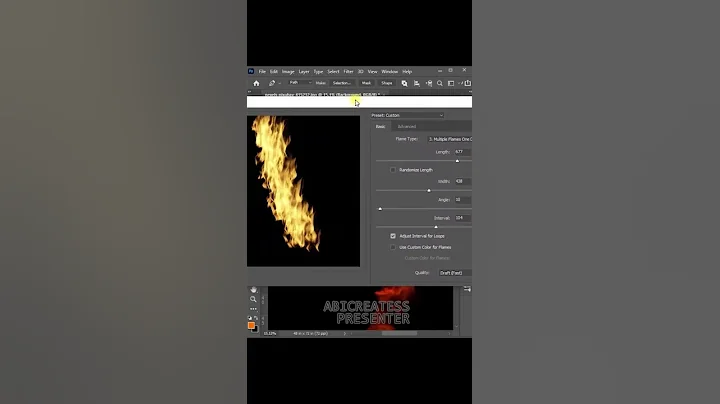Viewport: 720px width, 404px height.
Task: Open the Select menu
Action: pos(333,72)
